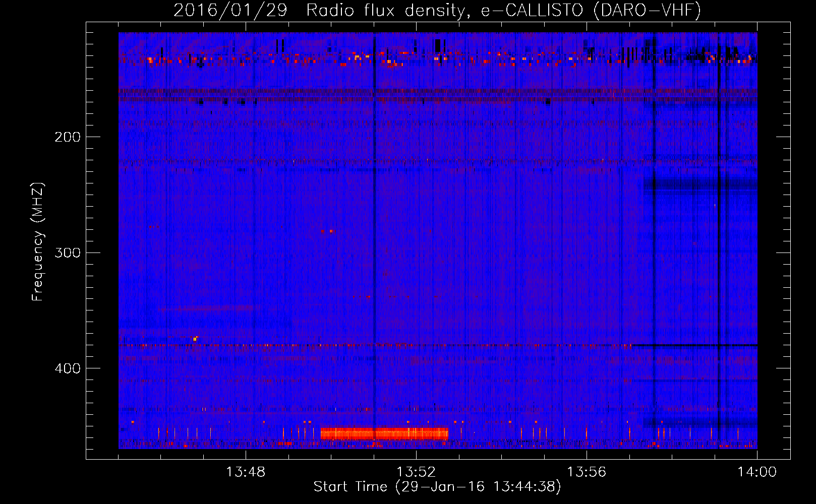Select the 200 frequency tick label
816x504 pixels.
[68, 137]
